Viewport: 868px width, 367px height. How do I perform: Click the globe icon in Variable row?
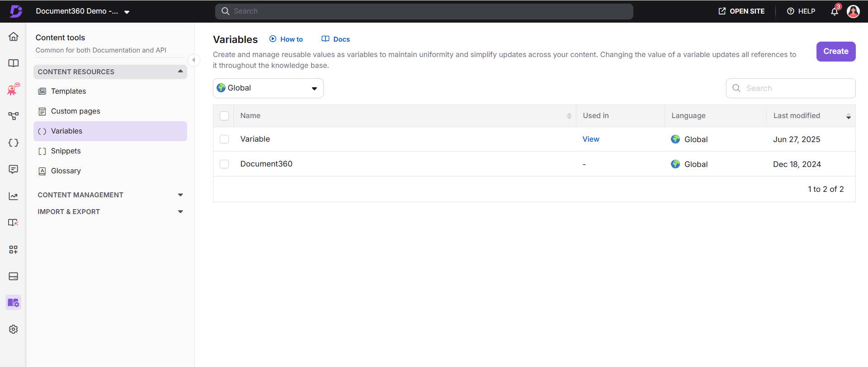[x=675, y=139]
